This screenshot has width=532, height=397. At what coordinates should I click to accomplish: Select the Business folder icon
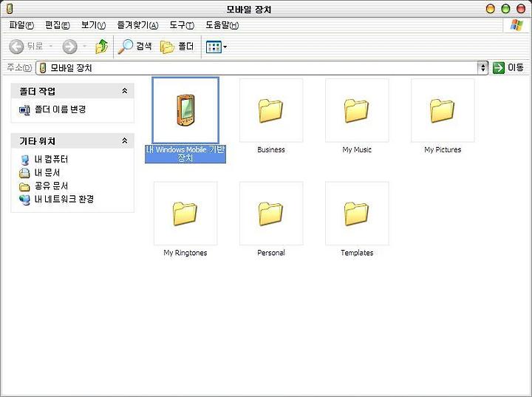(x=270, y=110)
